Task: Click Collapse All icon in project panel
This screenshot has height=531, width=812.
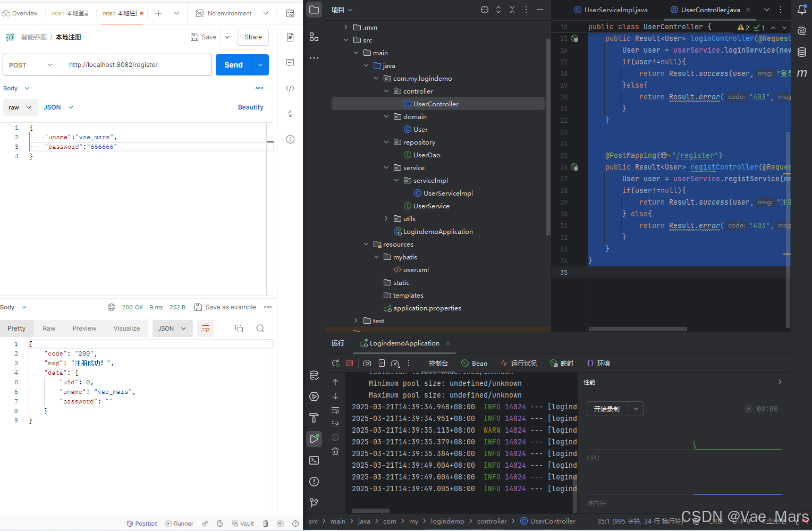Action: 512,10
